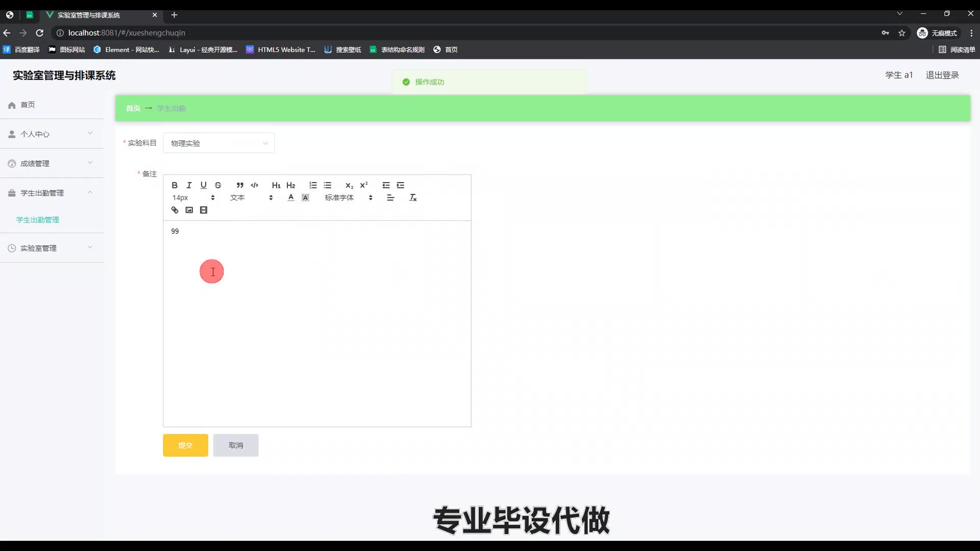Viewport: 980px width, 551px height.
Task: Clear text formatting
Action: [x=413, y=197]
